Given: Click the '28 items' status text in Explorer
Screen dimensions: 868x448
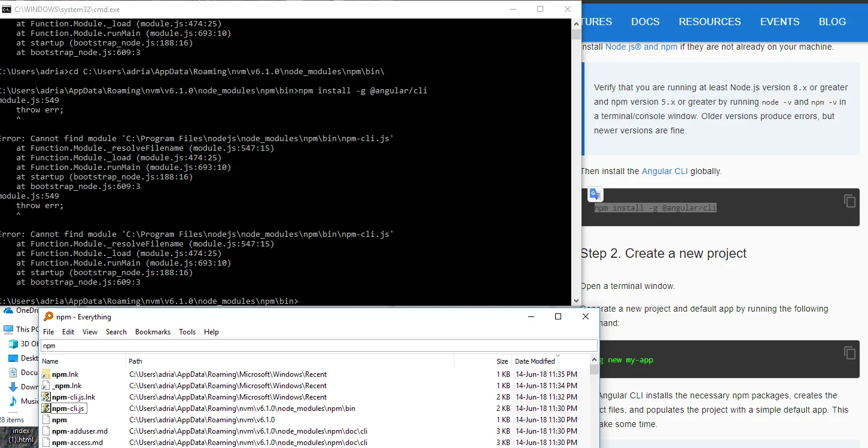Looking at the screenshot, I should point(12,420).
